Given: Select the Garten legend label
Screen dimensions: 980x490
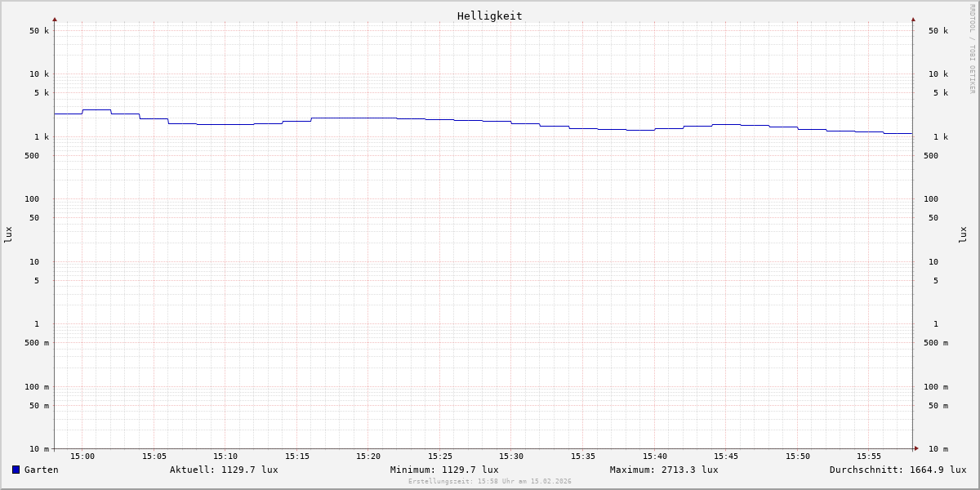Looking at the screenshot, I should pos(41,470).
